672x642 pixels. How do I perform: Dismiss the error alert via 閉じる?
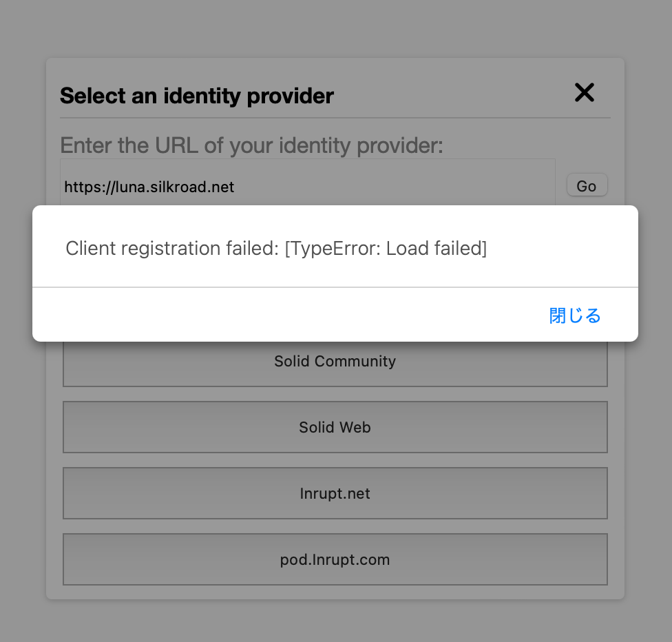click(x=575, y=315)
